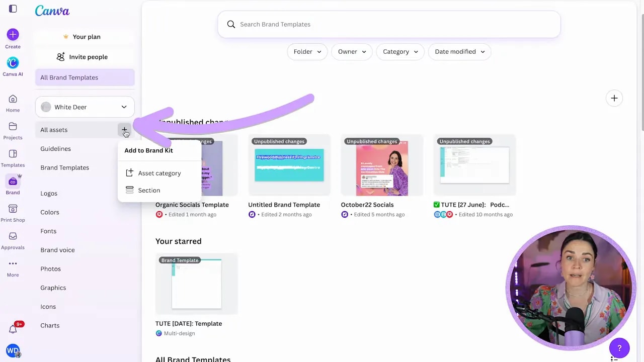Open Brand voice category
The width and height of the screenshot is (644, 362).
57,250
